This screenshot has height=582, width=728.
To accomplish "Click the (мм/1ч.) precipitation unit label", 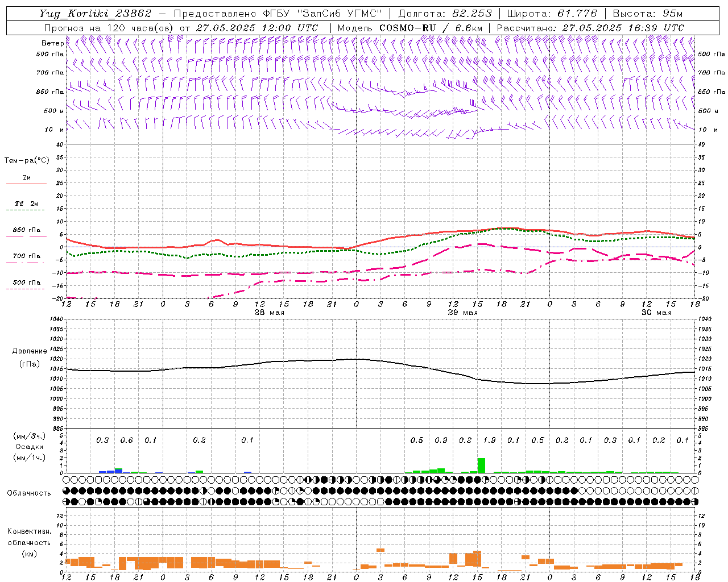I will 30,457.
